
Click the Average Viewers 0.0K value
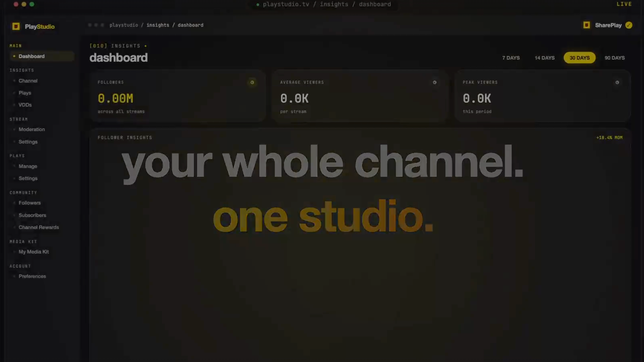pos(294,99)
